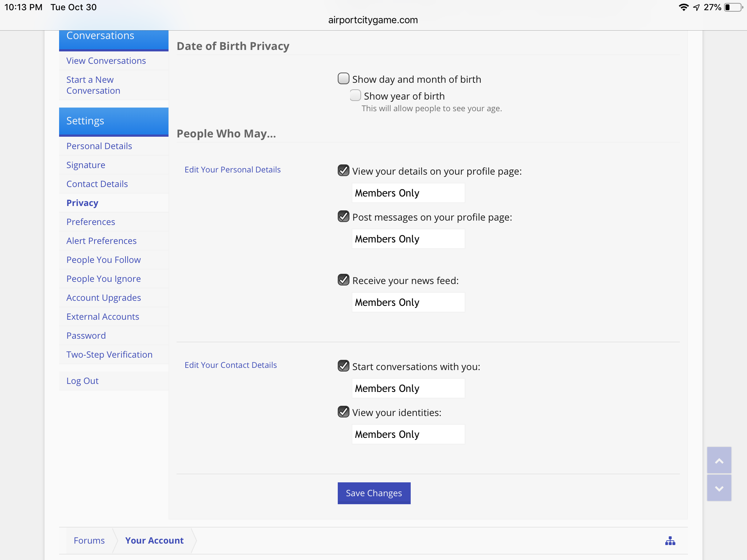Viewport: 747px width, 560px height.
Task: Open Two-Step Verification settings
Action: [114, 355]
